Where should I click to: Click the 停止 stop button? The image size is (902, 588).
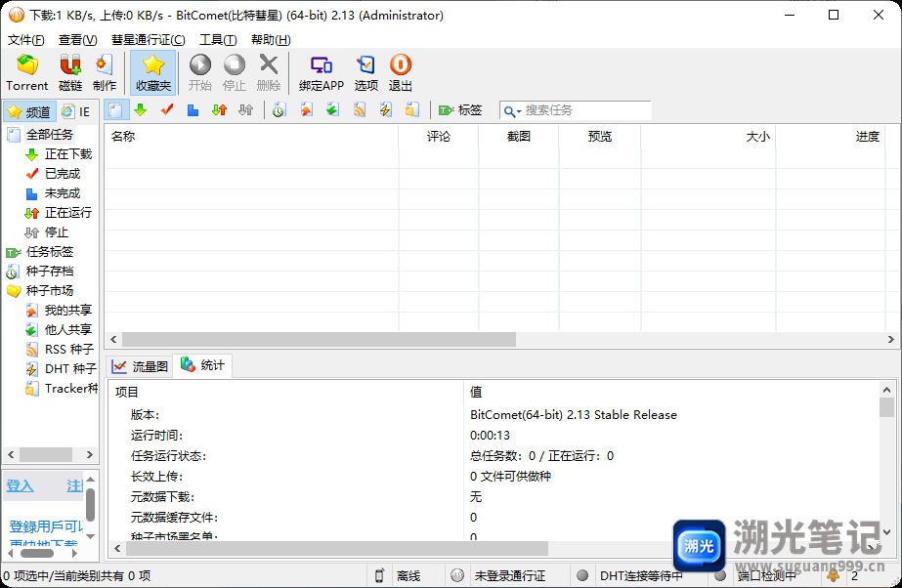[235, 72]
